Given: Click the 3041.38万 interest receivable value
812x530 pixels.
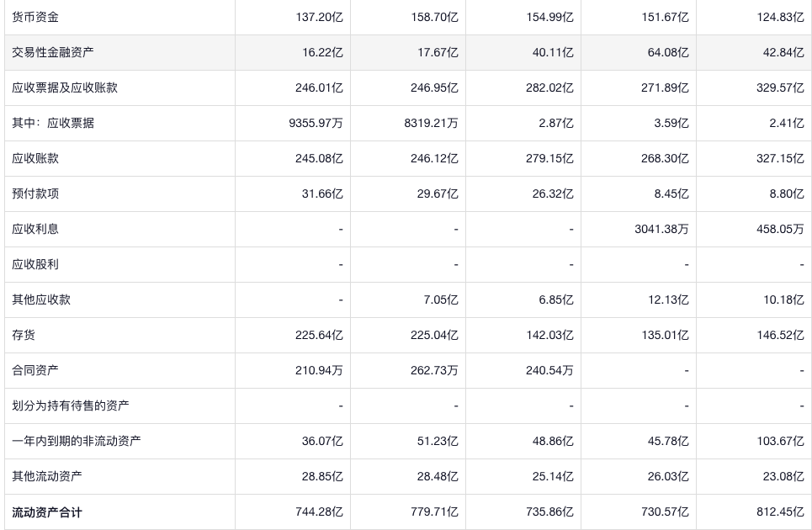Looking at the screenshot, I should pos(661,229).
